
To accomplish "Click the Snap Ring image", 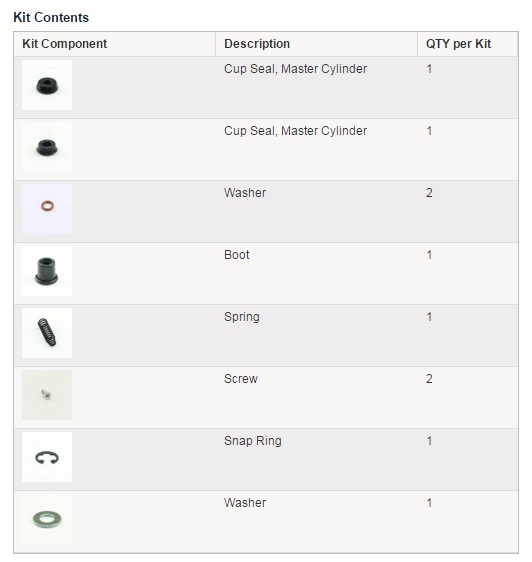I will click(x=47, y=457).
